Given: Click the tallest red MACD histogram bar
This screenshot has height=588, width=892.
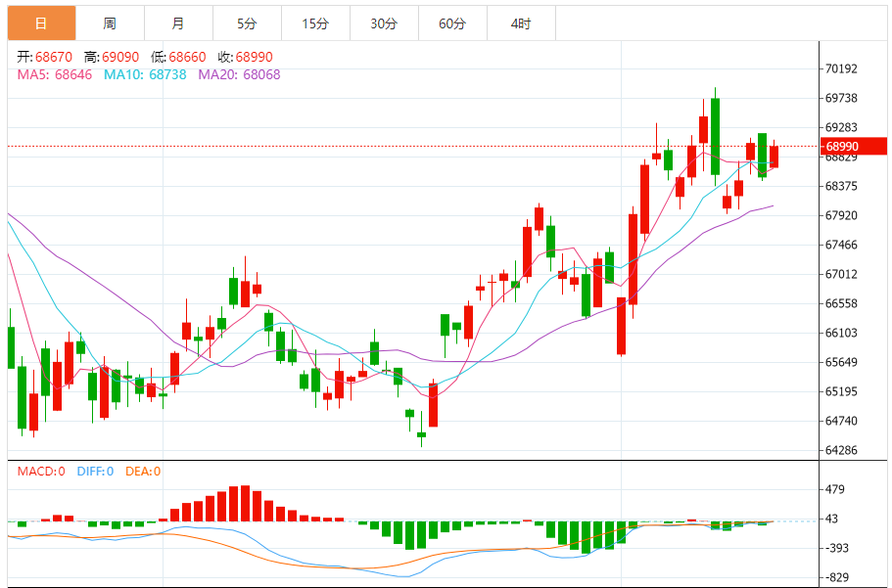Looking at the screenshot, I should 245,503.
